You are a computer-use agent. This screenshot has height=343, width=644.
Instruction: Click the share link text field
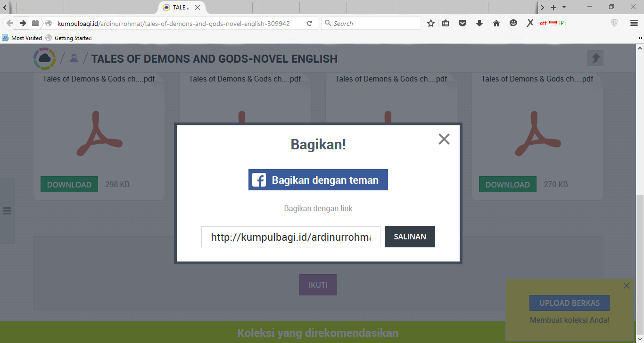point(291,237)
